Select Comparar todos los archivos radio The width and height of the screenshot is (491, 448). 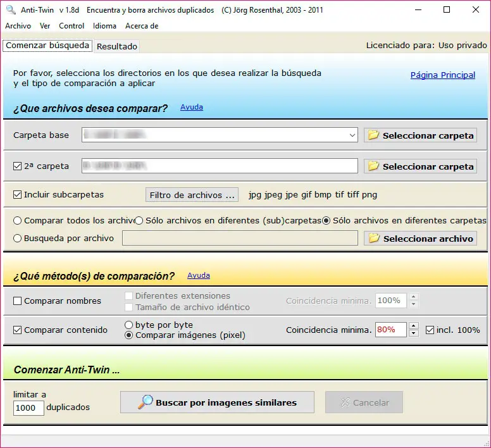coord(17,221)
